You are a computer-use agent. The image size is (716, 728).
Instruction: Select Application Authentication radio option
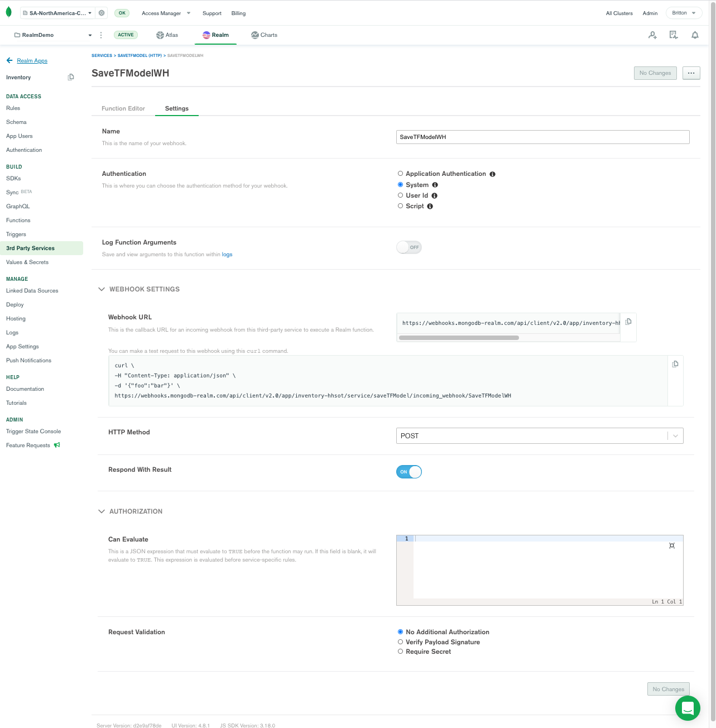[x=400, y=174]
